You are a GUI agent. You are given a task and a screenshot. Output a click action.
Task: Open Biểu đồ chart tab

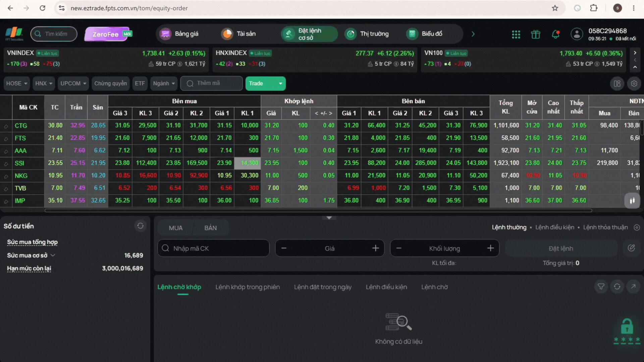425,34
